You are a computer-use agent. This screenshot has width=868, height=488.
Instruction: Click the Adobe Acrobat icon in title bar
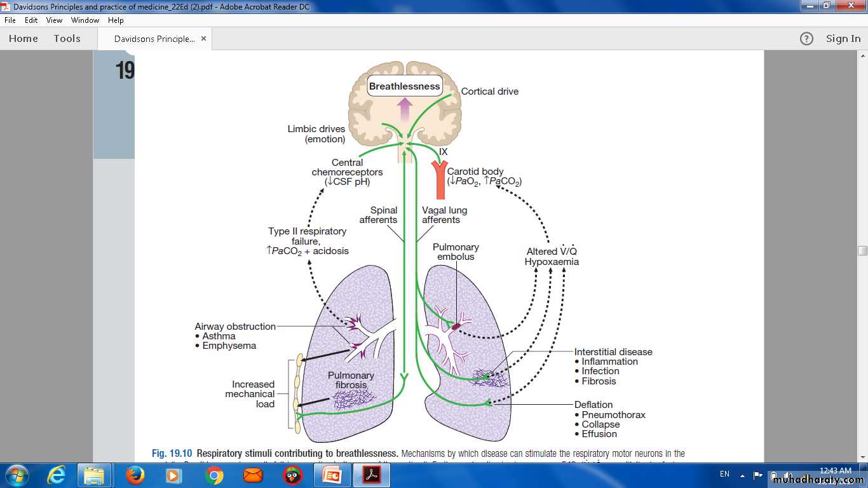[6, 6]
